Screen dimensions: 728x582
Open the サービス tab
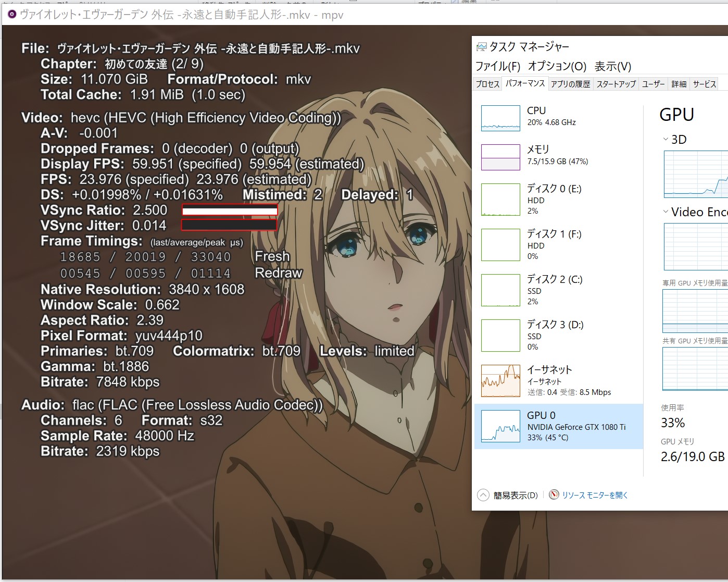click(x=704, y=84)
